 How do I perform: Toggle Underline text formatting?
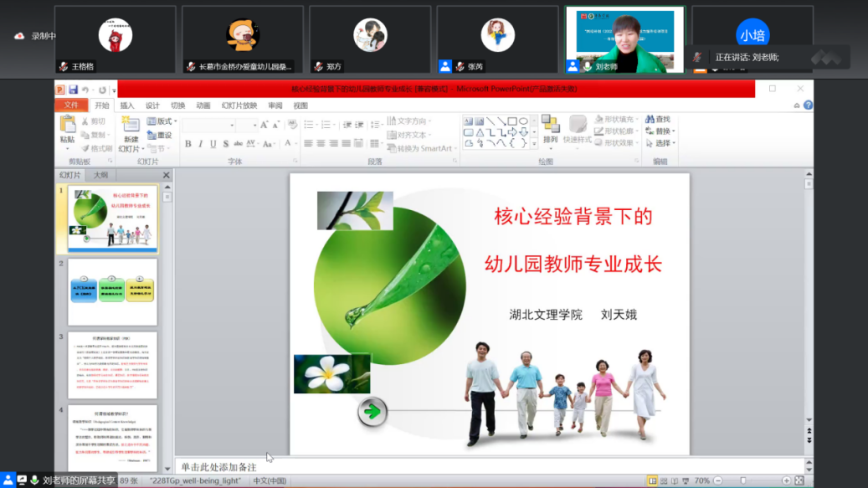(x=213, y=144)
